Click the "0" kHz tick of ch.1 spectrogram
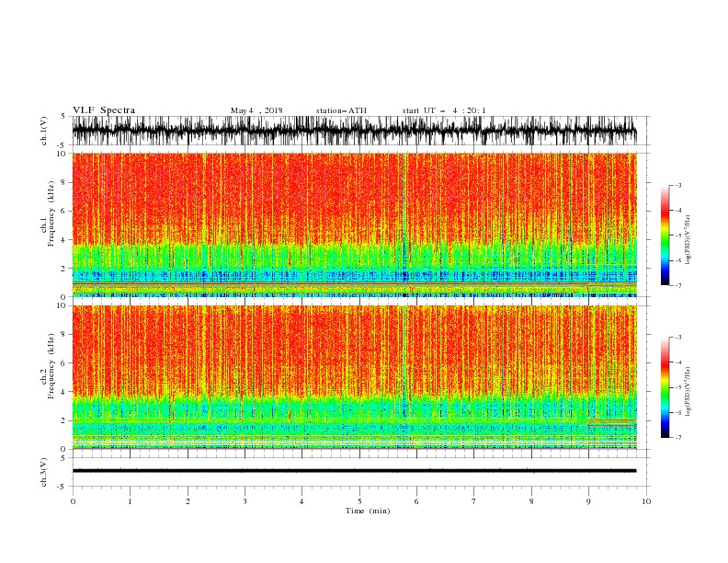The width and height of the screenshot is (728, 563). [x=63, y=297]
